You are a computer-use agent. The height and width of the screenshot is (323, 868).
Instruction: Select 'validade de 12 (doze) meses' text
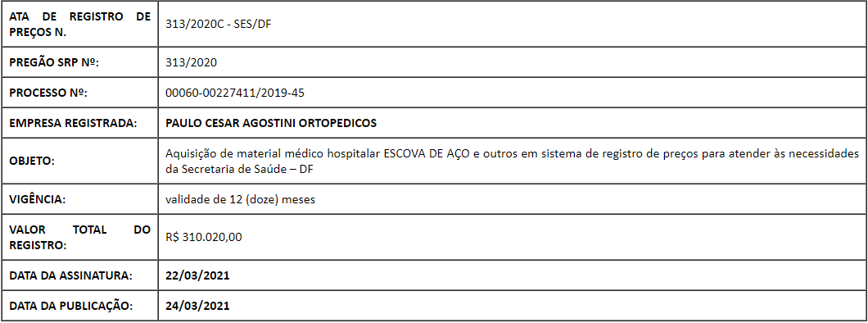click(x=240, y=199)
